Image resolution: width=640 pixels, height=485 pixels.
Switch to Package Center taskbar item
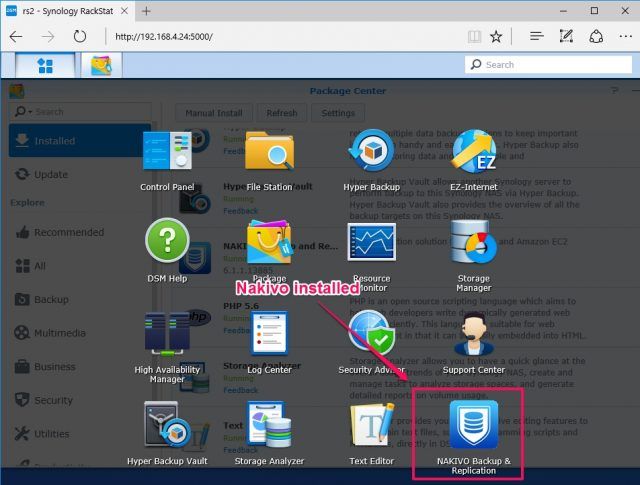pyautogui.click(x=101, y=65)
